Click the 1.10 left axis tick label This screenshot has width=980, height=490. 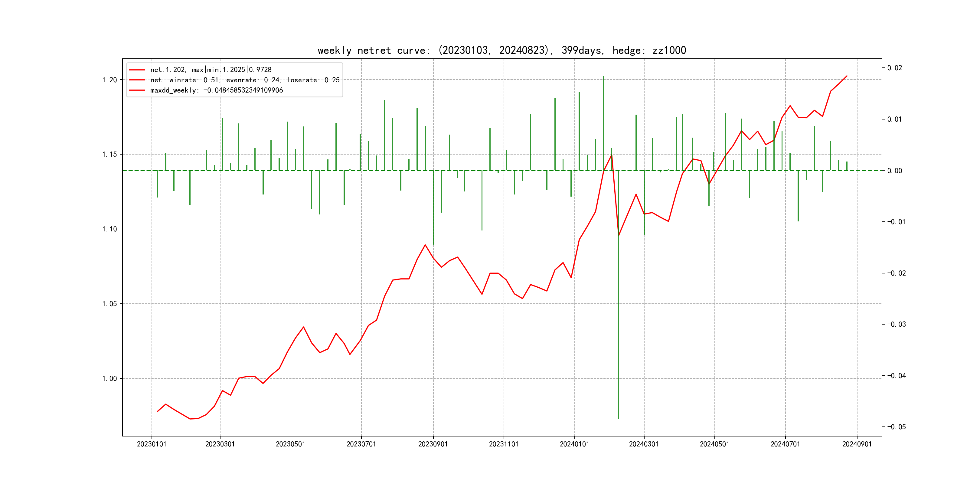[x=109, y=229]
